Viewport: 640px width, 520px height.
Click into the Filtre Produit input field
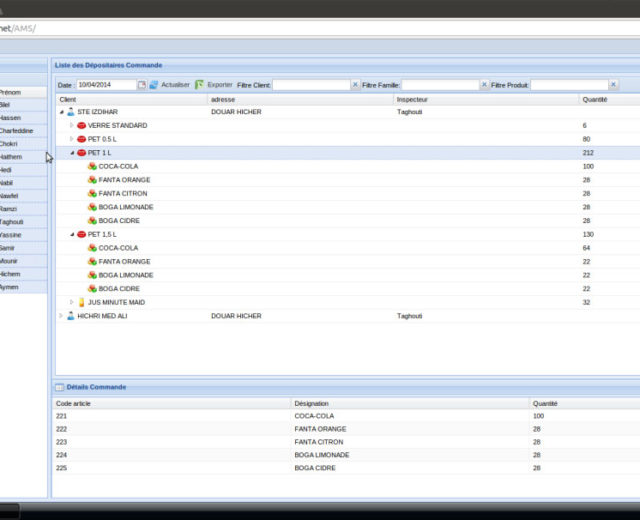568,85
